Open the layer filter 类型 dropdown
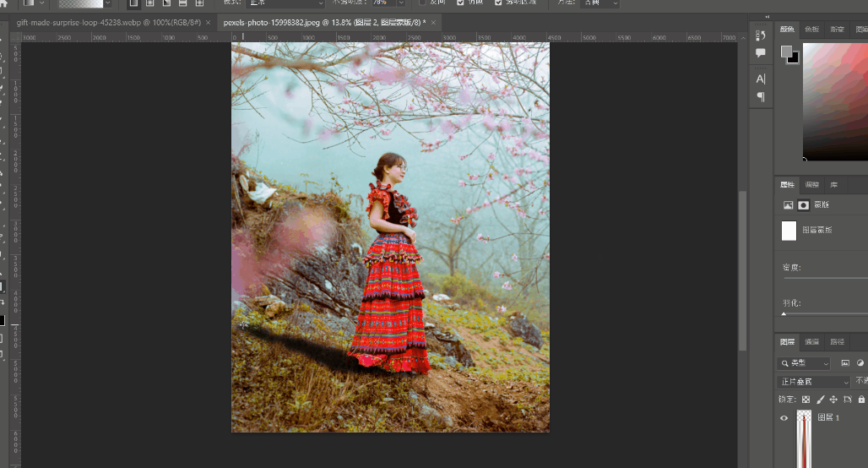Image resolution: width=868 pixels, height=468 pixels. [805, 363]
